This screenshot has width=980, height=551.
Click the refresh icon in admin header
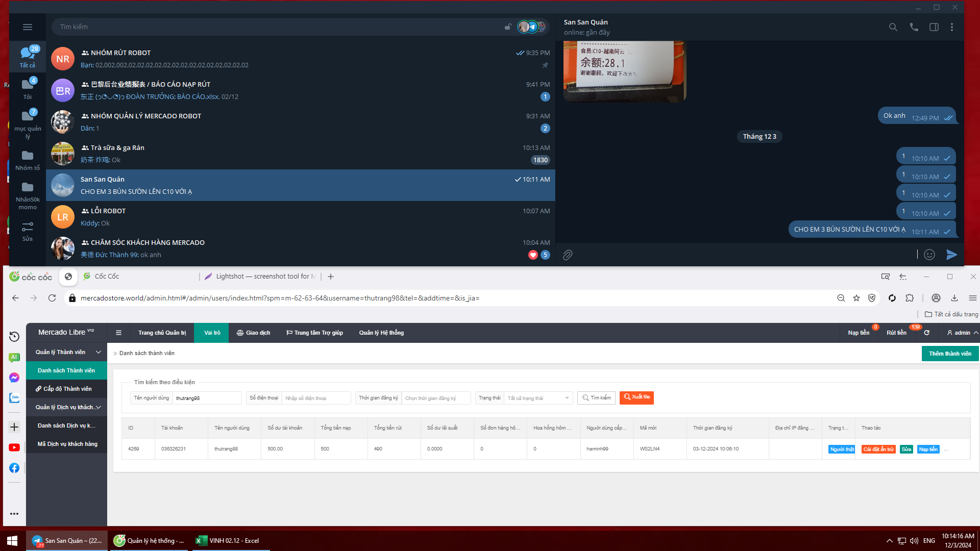926,333
